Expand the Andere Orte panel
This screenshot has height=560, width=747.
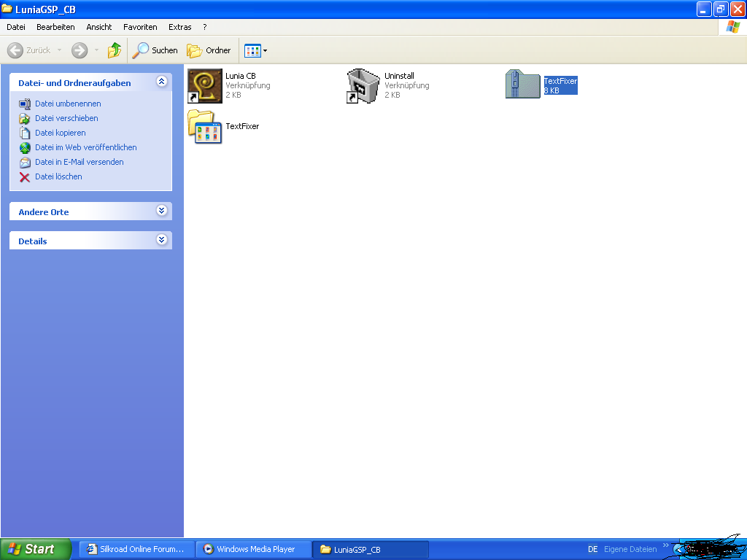[x=162, y=211]
